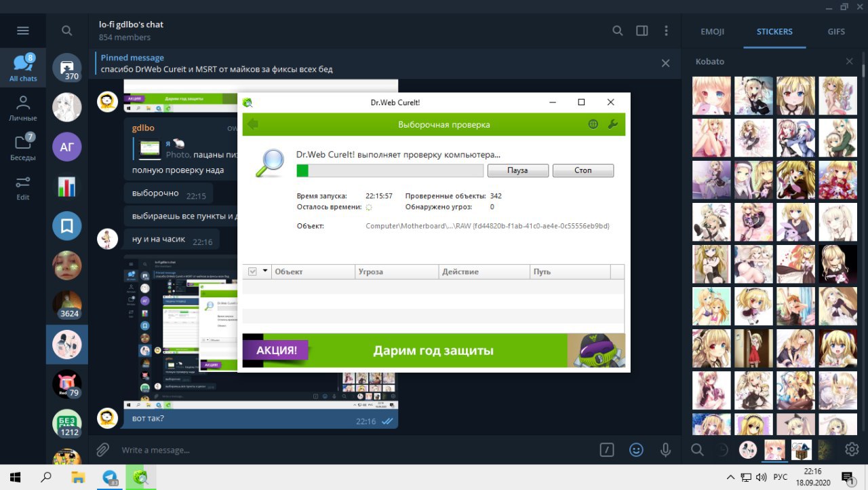Viewport: 868px width, 490px height.
Task: Open the АГ purple avatar chat
Action: tap(66, 147)
